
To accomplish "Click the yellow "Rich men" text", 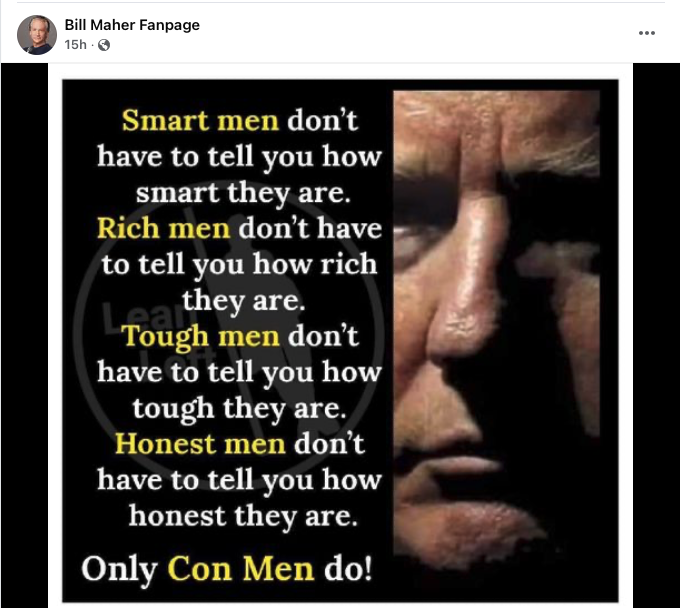I will pos(163,228).
